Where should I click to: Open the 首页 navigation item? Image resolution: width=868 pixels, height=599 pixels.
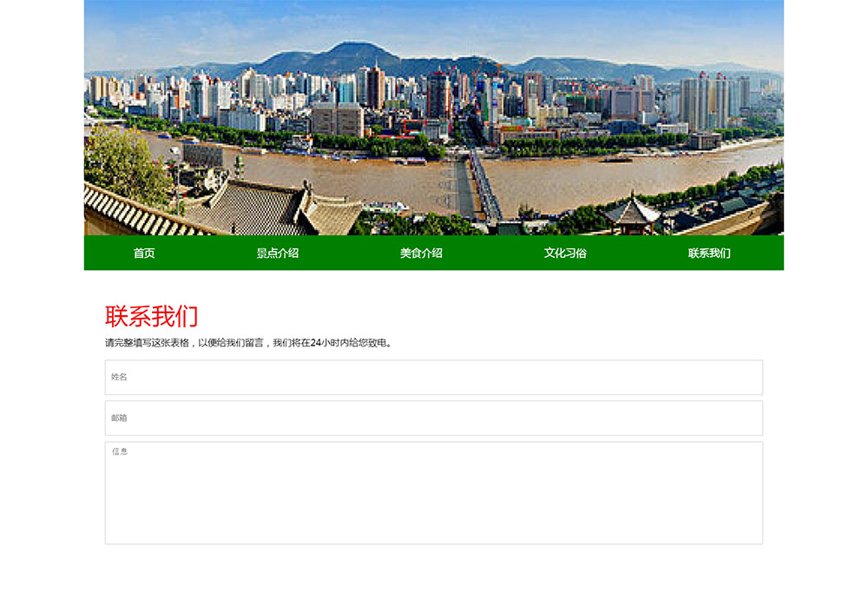click(x=144, y=253)
